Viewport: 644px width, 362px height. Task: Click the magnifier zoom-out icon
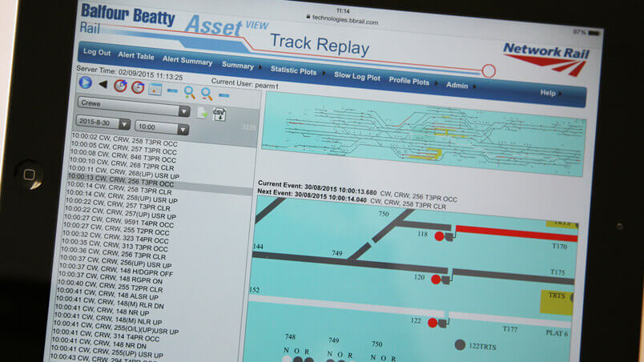[x=207, y=94]
